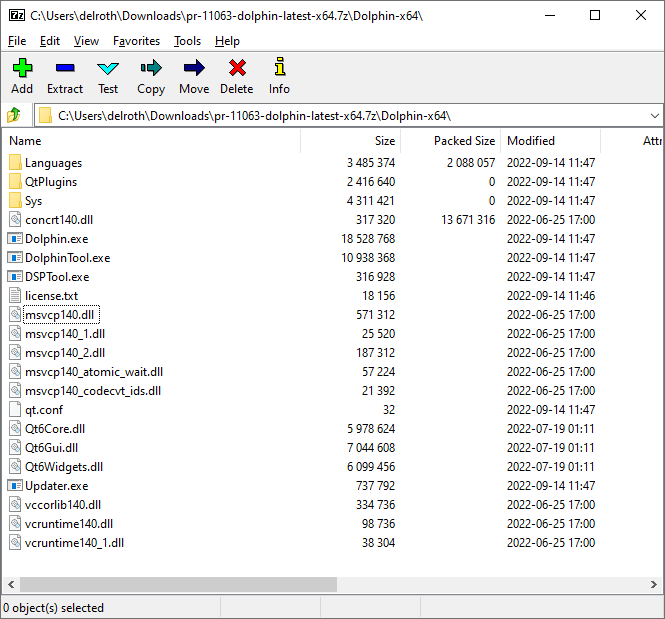Select Qt6Widgets.dll file name

click(64, 467)
